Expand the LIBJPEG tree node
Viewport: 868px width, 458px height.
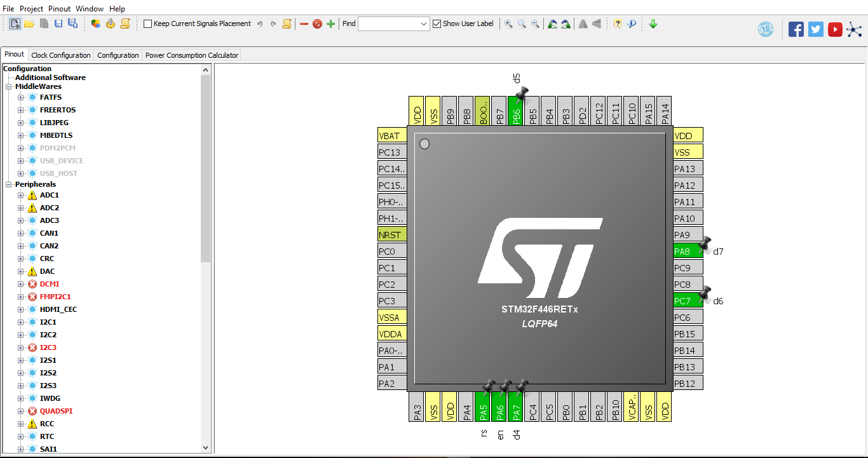20,123
